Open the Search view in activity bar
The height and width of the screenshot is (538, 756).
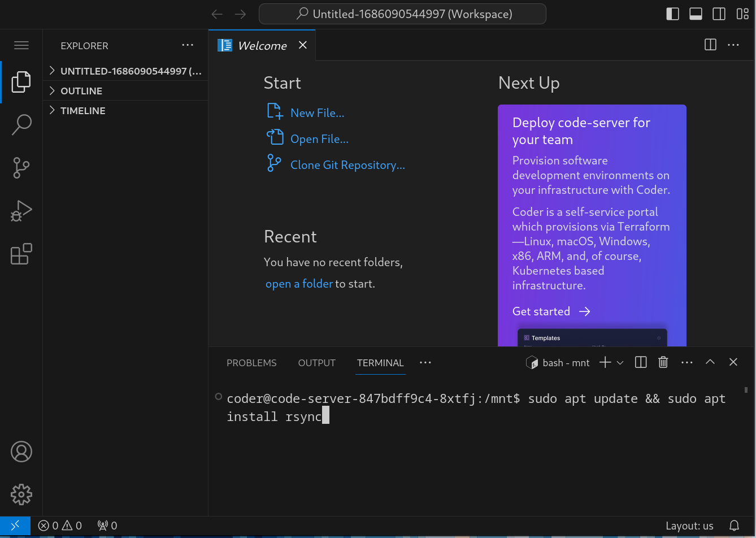[21, 125]
